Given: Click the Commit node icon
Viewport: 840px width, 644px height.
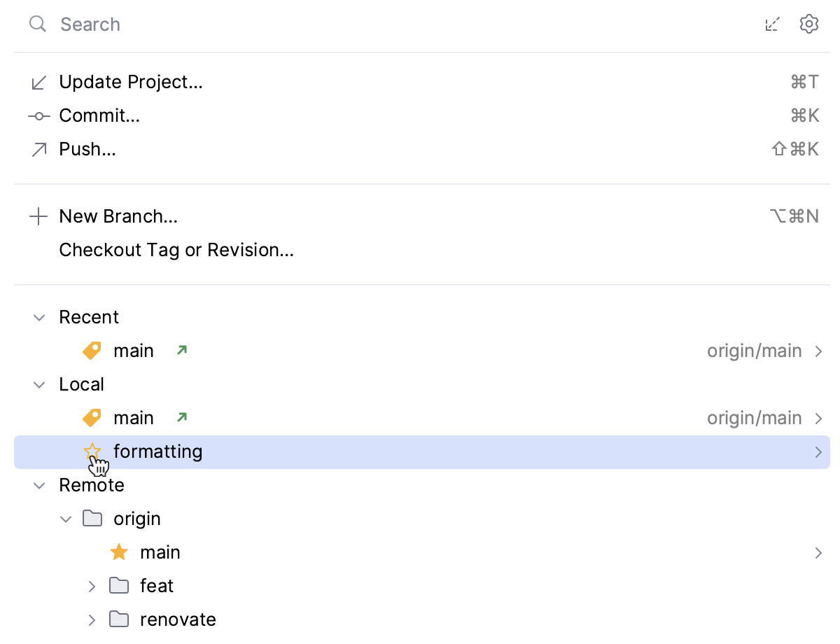Looking at the screenshot, I should 39,116.
